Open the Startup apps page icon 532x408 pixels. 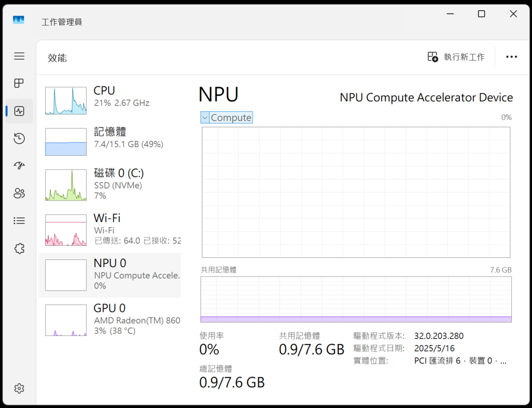pyautogui.click(x=19, y=166)
